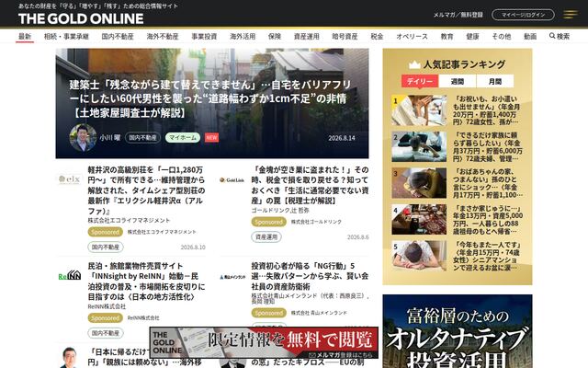The image size is (588, 368).
Task: Open rank 4 thumbnail in ranking
Action: click(x=419, y=219)
